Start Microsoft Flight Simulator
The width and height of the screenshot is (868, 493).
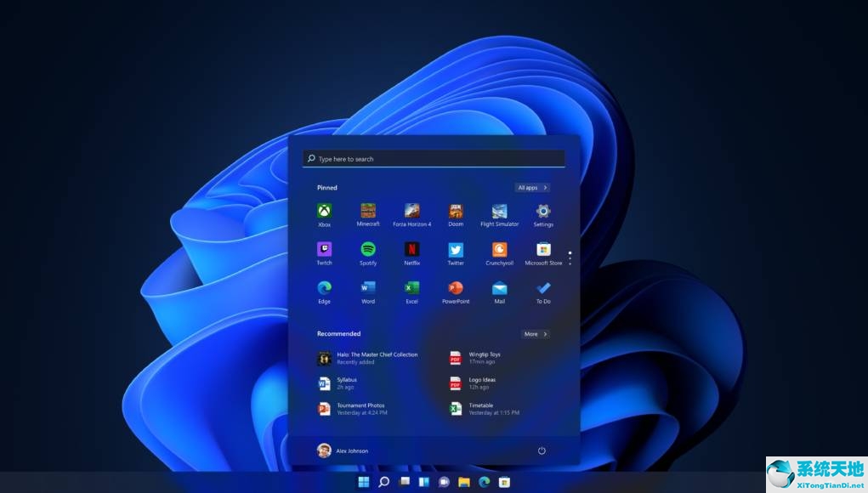pyautogui.click(x=499, y=212)
